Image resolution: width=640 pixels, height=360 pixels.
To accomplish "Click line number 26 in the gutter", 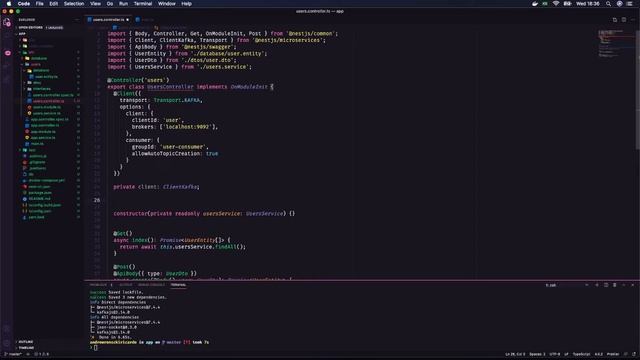I will 97,200.
